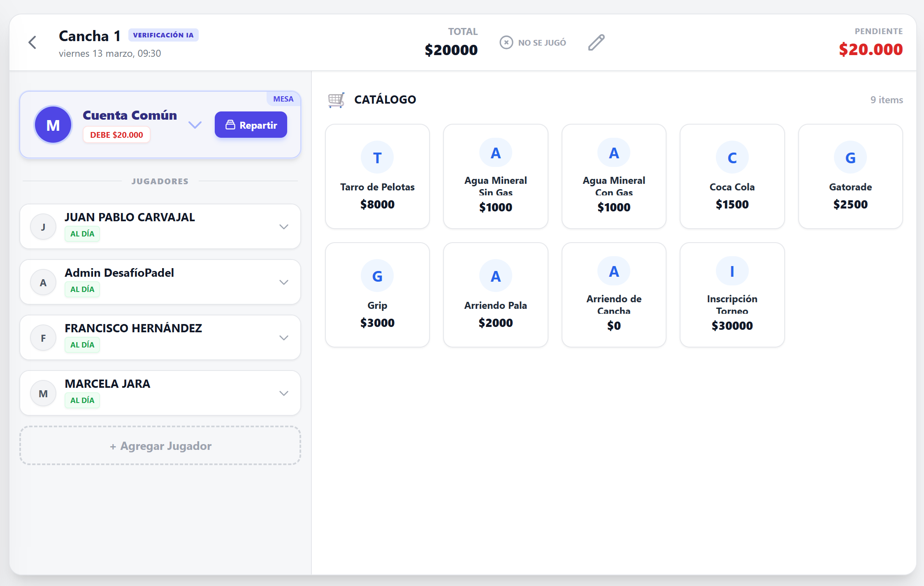Click Gatorade G icon
924x586 pixels.
850,158
